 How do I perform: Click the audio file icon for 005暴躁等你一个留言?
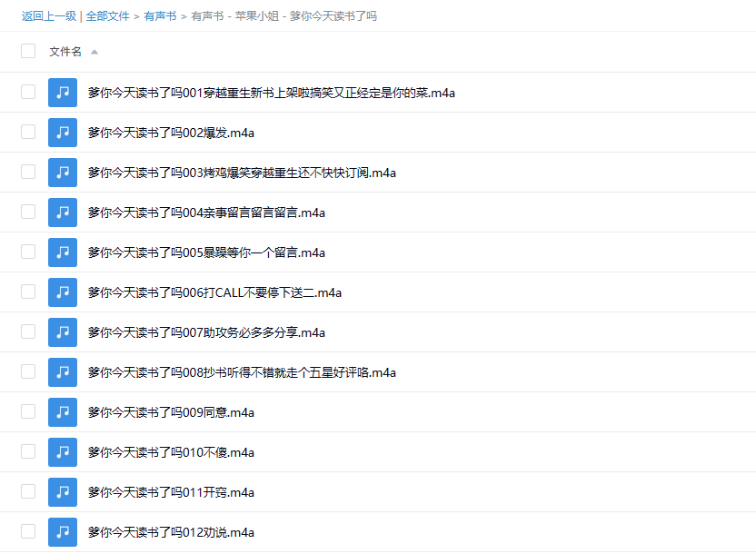pyautogui.click(x=63, y=252)
